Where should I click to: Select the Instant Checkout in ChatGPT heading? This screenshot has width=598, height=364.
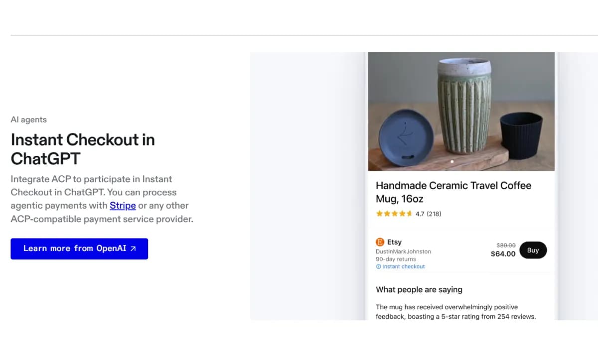tap(82, 149)
